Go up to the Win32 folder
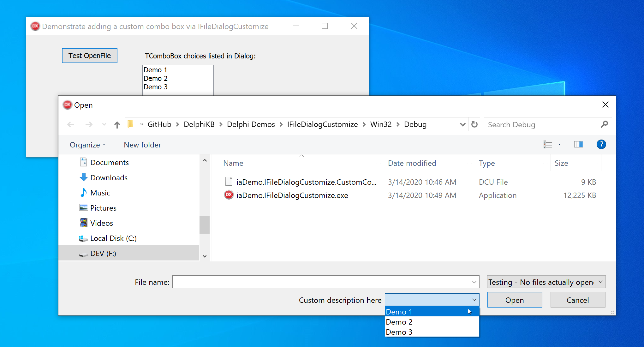This screenshot has height=347, width=644. [x=117, y=124]
